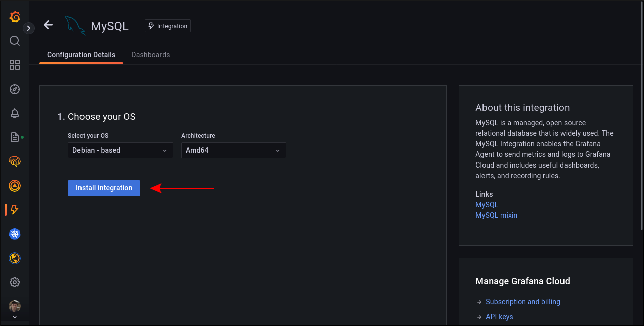Click the Install integration button
Viewport: 644px width, 326px height.
pyautogui.click(x=104, y=188)
